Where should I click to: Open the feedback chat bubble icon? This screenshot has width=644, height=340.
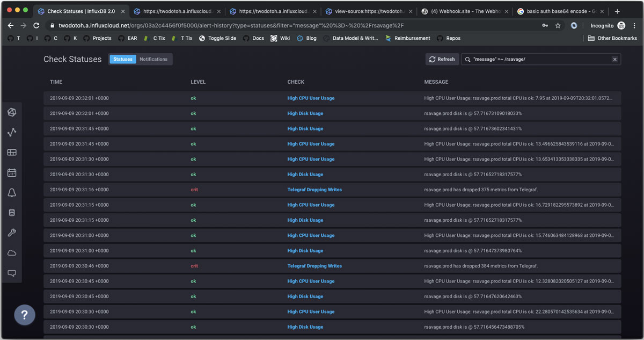click(x=12, y=273)
